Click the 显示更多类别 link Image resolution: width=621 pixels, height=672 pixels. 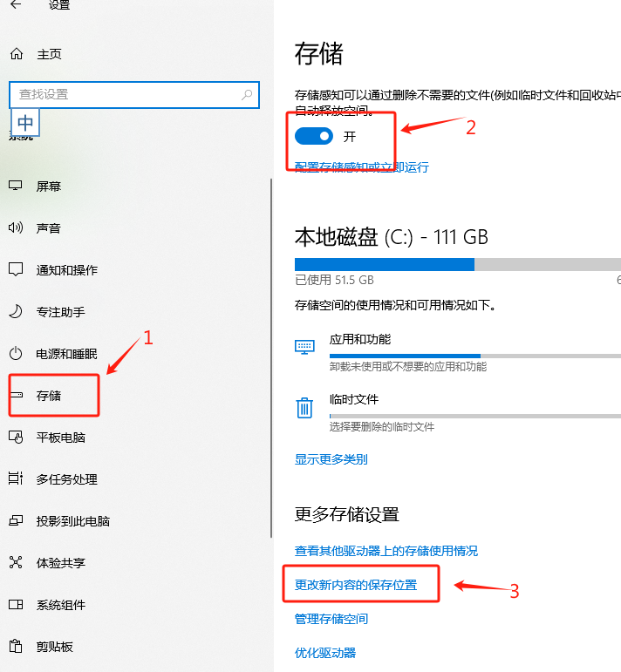click(x=331, y=459)
